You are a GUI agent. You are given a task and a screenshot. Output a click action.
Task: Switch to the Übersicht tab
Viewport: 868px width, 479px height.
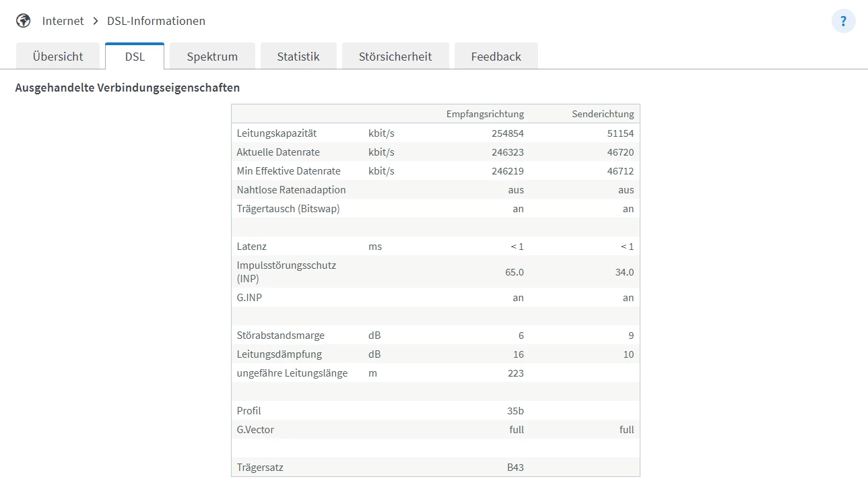tap(58, 57)
